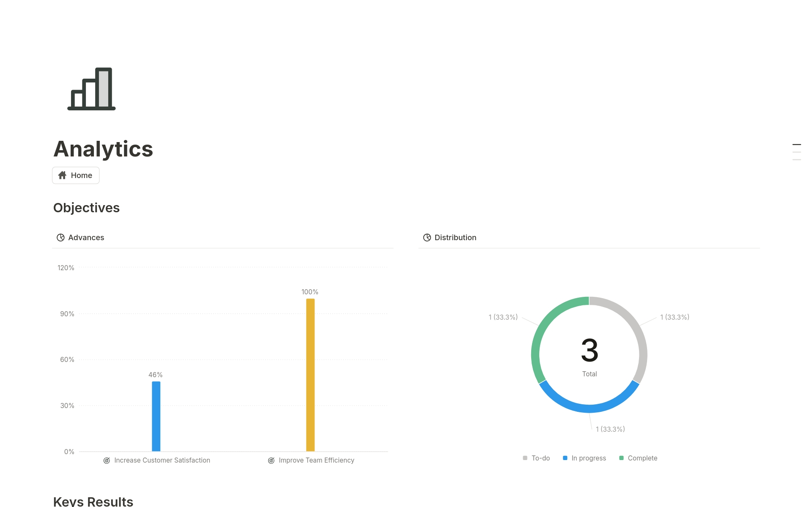Click the top table-of-contents outline marker
The height and width of the screenshot is (507, 812).
[x=797, y=145]
